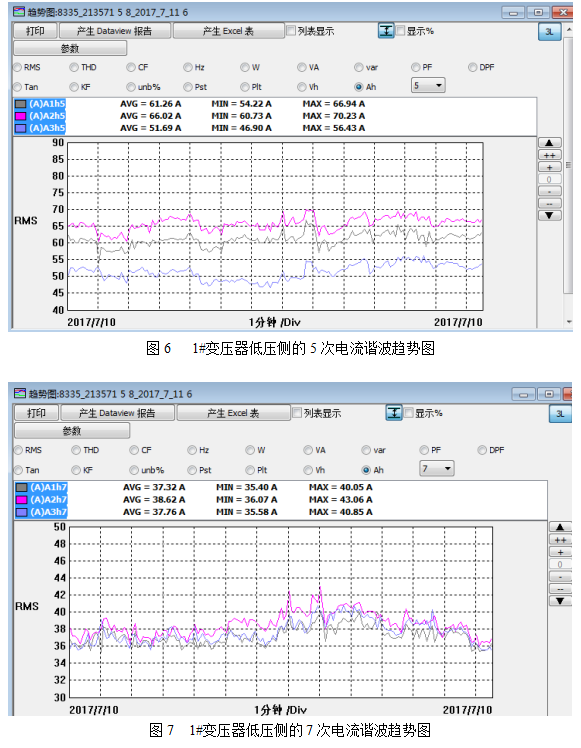Select Pst radio in bottom window

[x=192, y=470]
